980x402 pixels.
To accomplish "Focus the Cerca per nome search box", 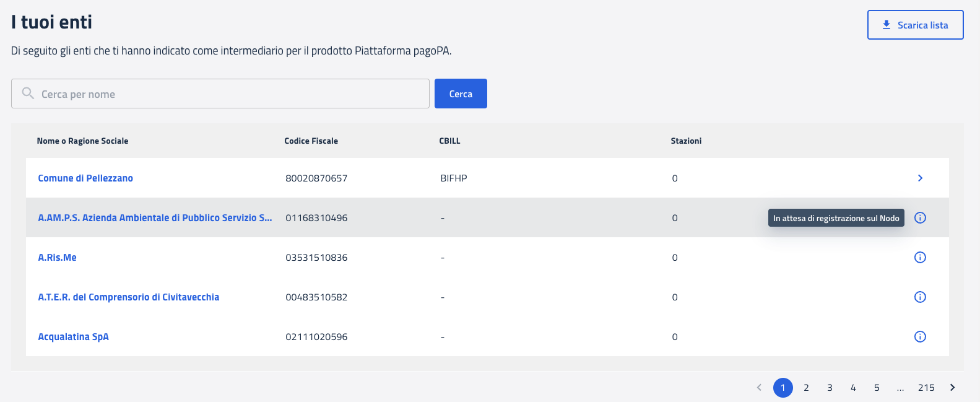I will [229, 94].
